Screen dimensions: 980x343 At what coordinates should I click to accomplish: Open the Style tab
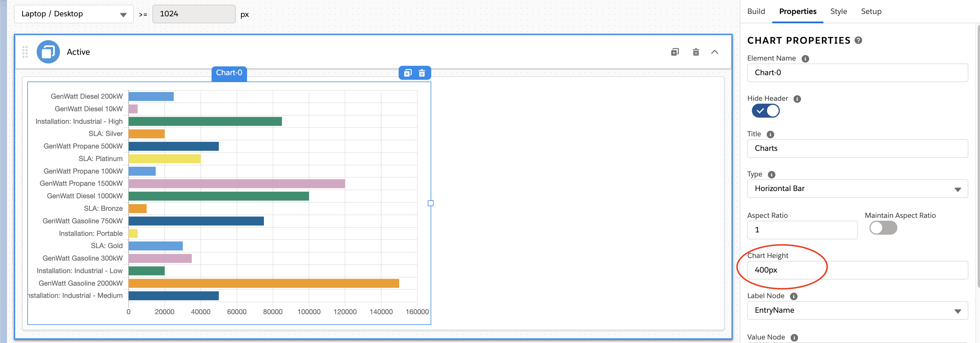(x=839, y=11)
